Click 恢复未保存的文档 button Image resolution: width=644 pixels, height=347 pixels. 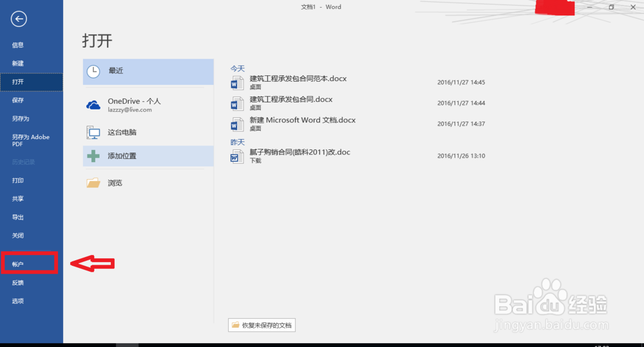tap(261, 325)
